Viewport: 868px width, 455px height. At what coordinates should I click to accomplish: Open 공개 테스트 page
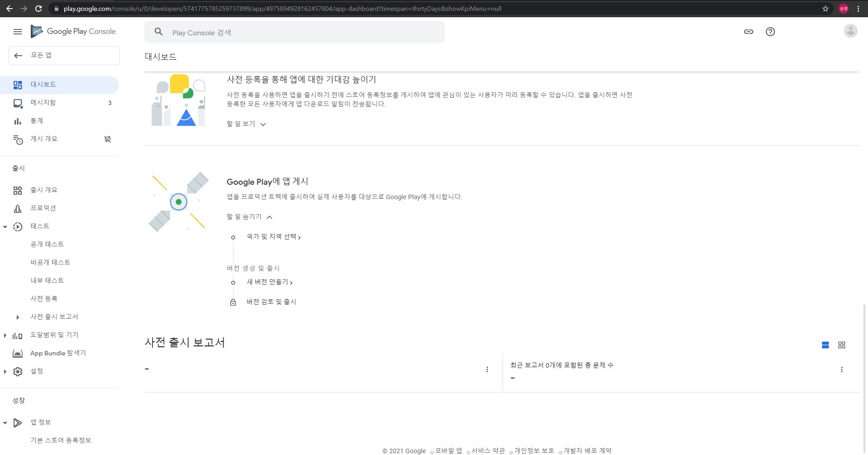tap(47, 244)
